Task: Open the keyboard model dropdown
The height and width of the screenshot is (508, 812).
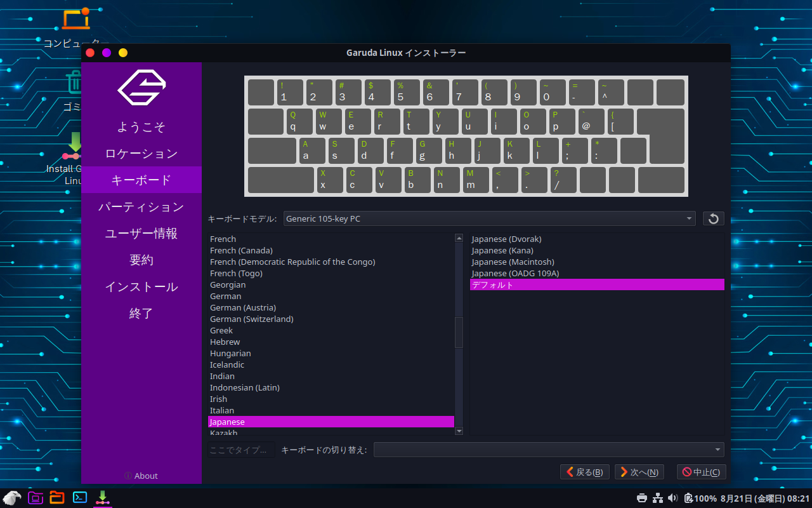Action: [x=489, y=218]
